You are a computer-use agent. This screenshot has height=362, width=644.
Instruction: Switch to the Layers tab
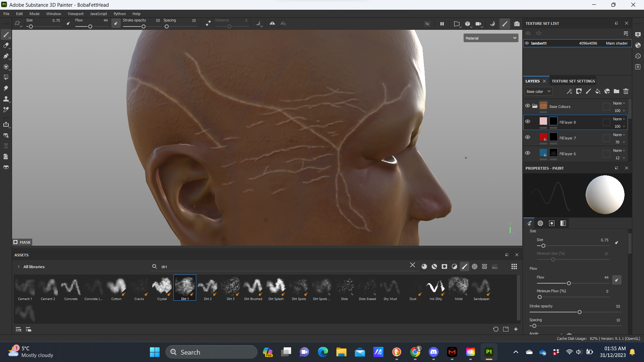click(x=532, y=81)
